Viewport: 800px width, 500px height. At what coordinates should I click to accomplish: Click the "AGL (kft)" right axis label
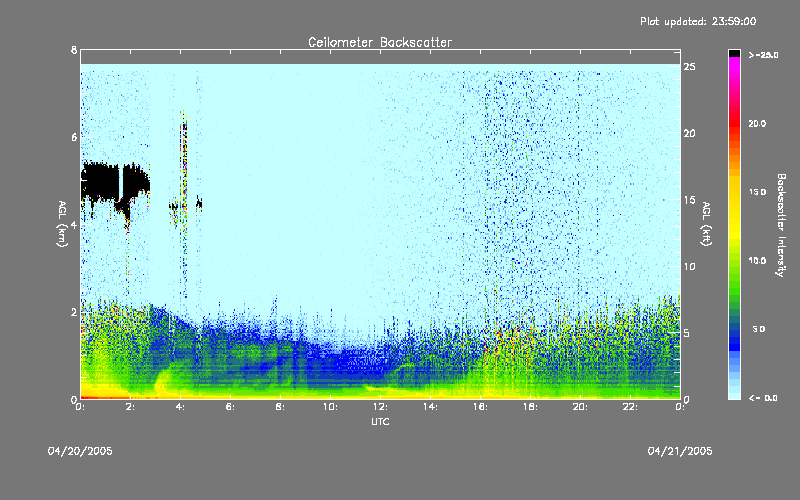[707, 224]
